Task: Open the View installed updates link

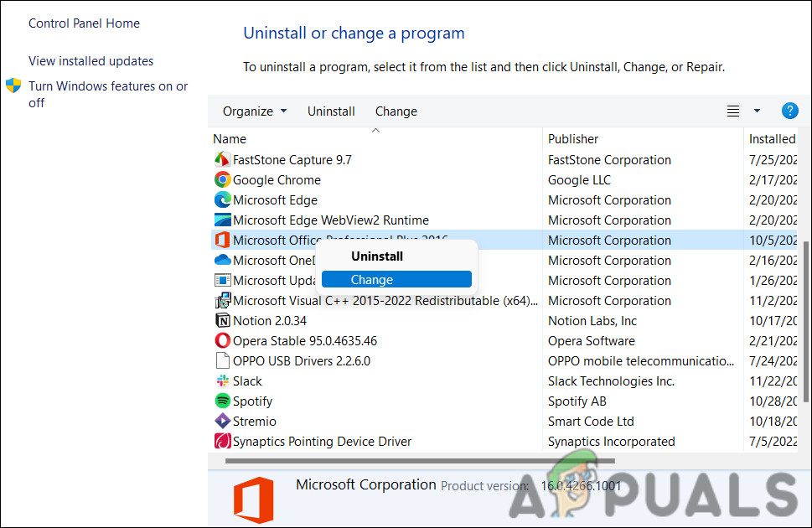Action: click(x=90, y=60)
